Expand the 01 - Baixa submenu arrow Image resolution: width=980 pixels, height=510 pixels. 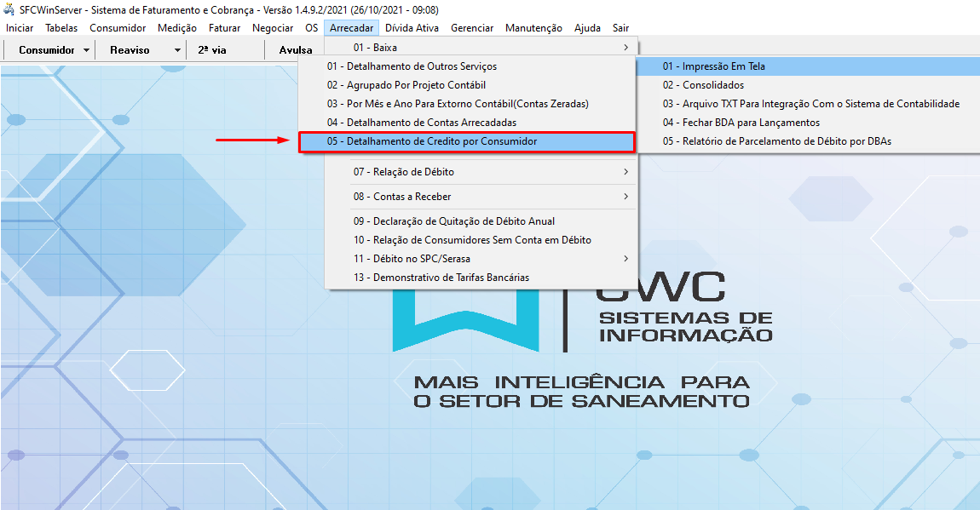(626, 48)
